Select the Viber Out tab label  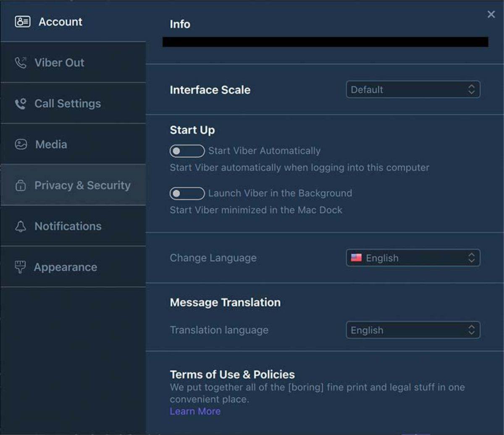pos(59,63)
